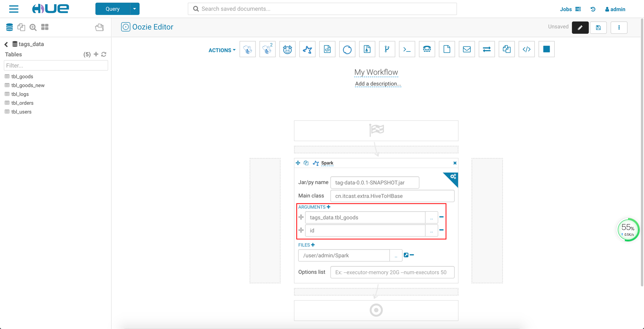Image resolution: width=644 pixels, height=329 pixels.
Task: Add an Email action
Action: click(467, 49)
